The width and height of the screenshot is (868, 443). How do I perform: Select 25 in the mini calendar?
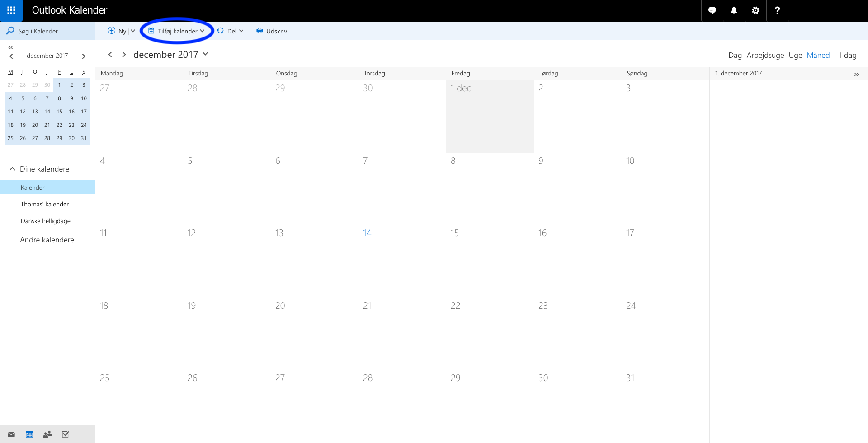(x=10, y=138)
